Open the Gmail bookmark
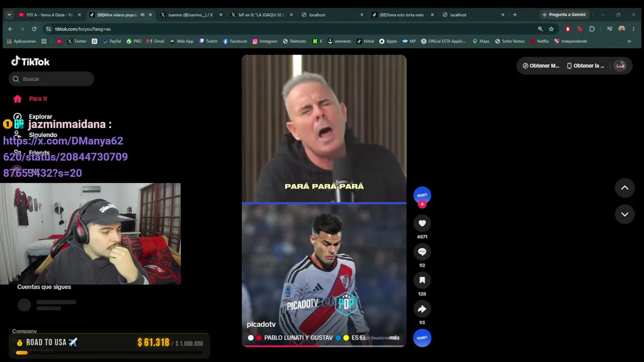This screenshot has height=362, width=644. pos(155,41)
